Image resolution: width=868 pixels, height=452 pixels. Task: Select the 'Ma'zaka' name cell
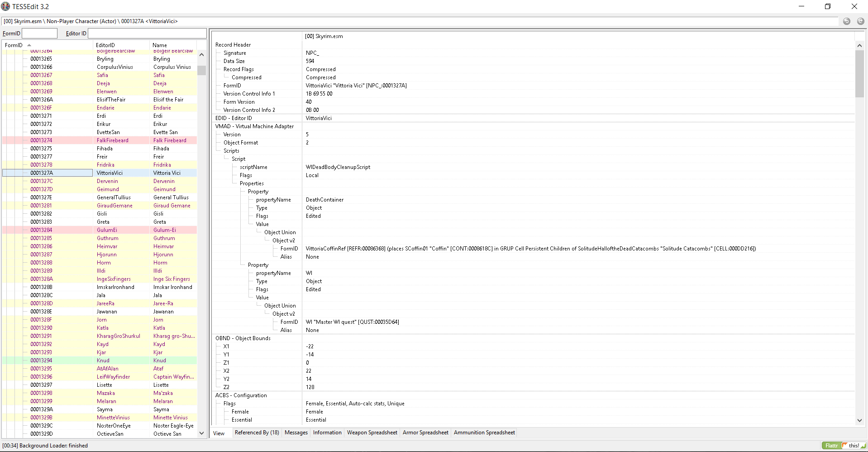pyautogui.click(x=163, y=393)
